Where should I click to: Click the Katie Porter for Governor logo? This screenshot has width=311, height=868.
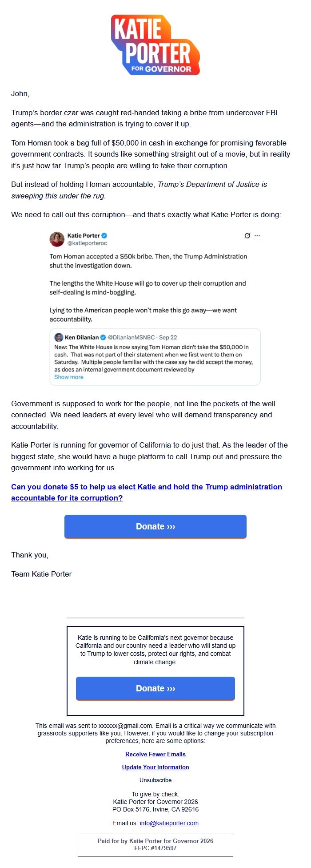[155, 45]
